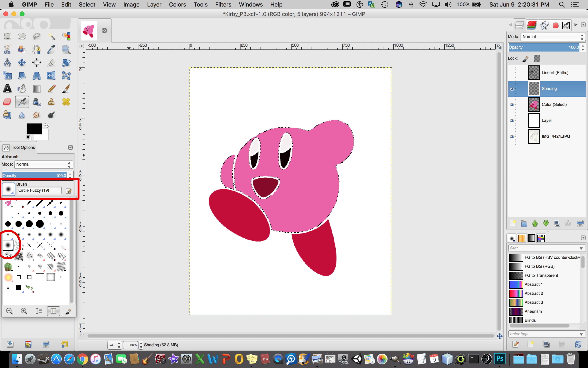This screenshot has width=588, height=368.
Task: Edit the Circle Fuzzy brush
Action: tap(69, 191)
